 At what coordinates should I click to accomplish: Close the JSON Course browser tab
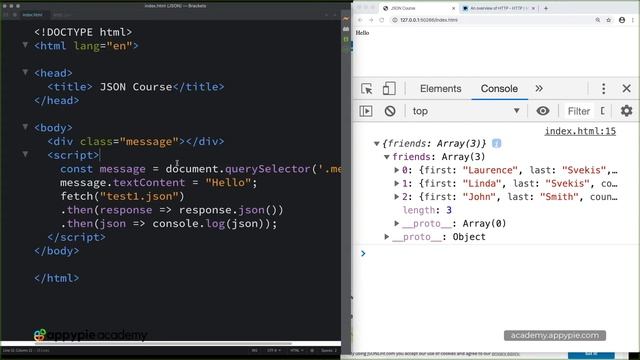[453, 8]
